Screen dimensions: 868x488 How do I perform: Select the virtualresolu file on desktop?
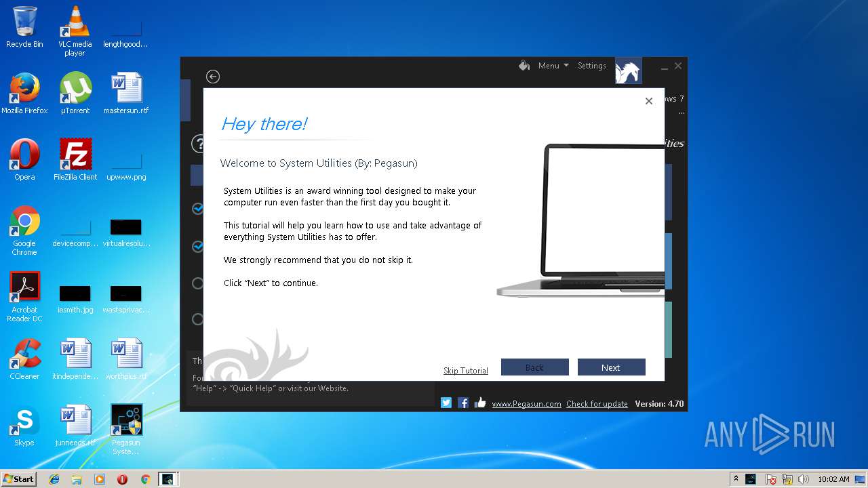tap(126, 234)
